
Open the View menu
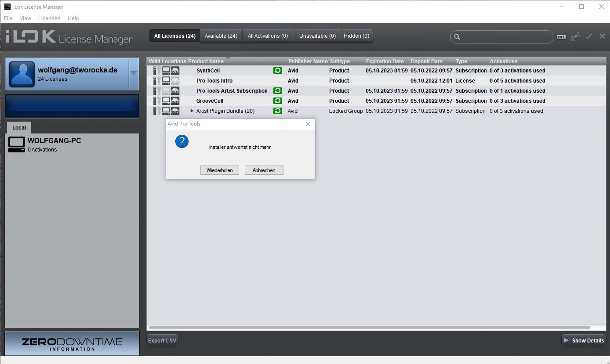coord(25,18)
